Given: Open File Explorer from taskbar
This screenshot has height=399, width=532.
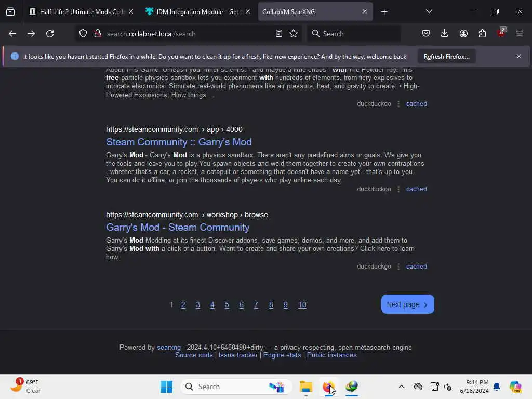Looking at the screenshot, I should [305, 387].
